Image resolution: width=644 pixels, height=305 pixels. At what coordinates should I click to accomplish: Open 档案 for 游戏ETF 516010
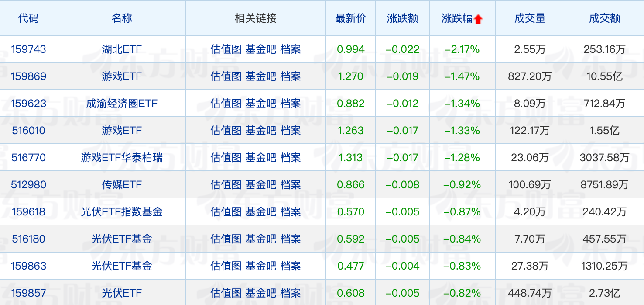click(291, 131)
